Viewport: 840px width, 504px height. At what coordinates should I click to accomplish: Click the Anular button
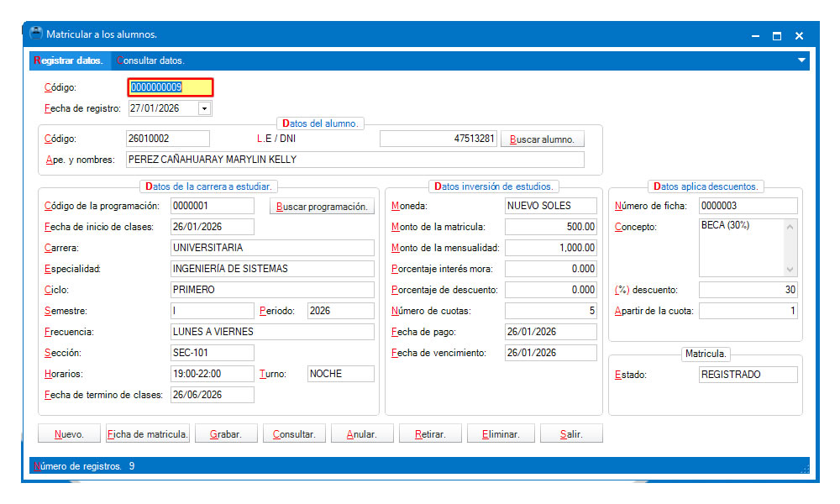click(x=362, y=433)
